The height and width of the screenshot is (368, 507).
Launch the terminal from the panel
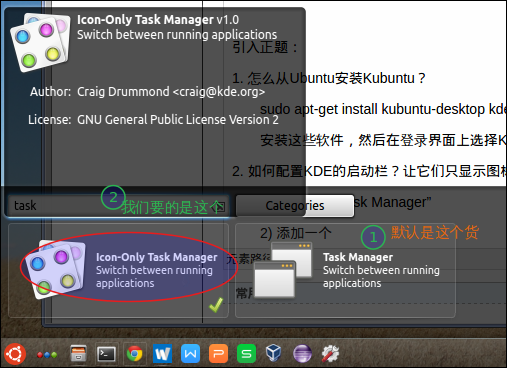pyautogui.click(x=106, y=354)
